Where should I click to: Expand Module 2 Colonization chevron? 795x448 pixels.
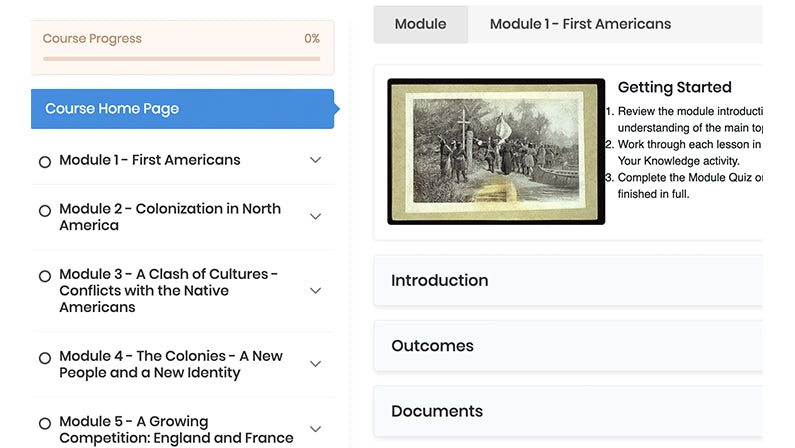pyautogui.click(x=316, y=217)
